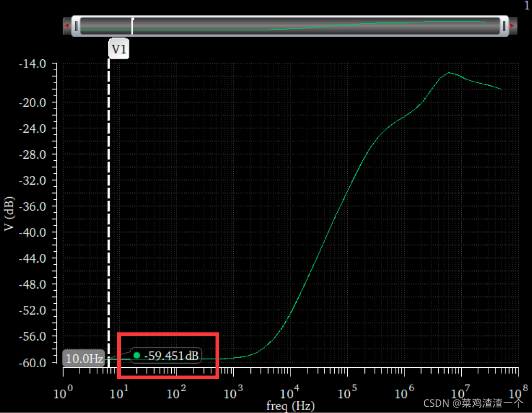Screen dimensions: 532x413
Task: Click the V (dB) axis title
Action: [x=9, y=214]
